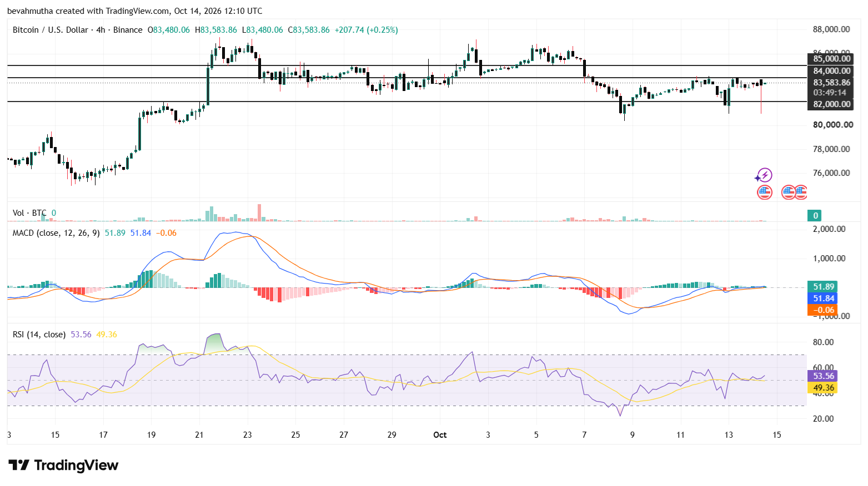Screen dimensions: 868x486
Task: Click the green 51.89 badge on MACD scale
Action: pos(822,287)
